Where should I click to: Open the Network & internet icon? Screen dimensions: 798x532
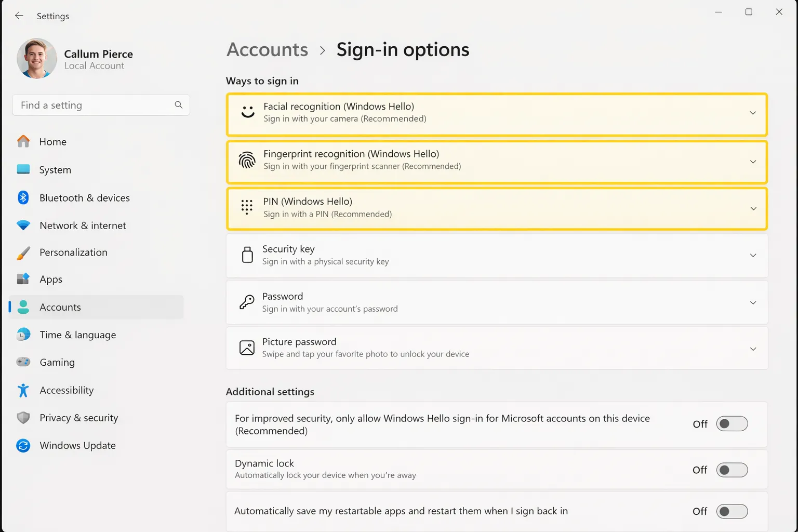[x=23, y=225]
